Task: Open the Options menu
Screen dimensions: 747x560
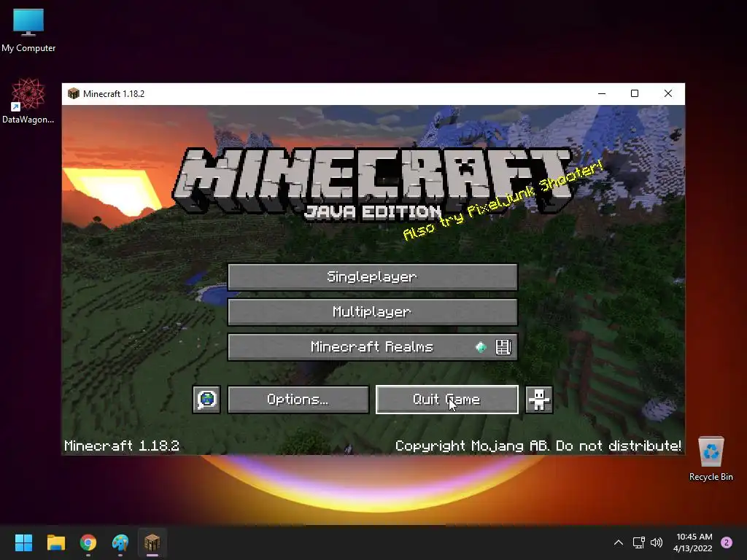Action: [298, 400]
